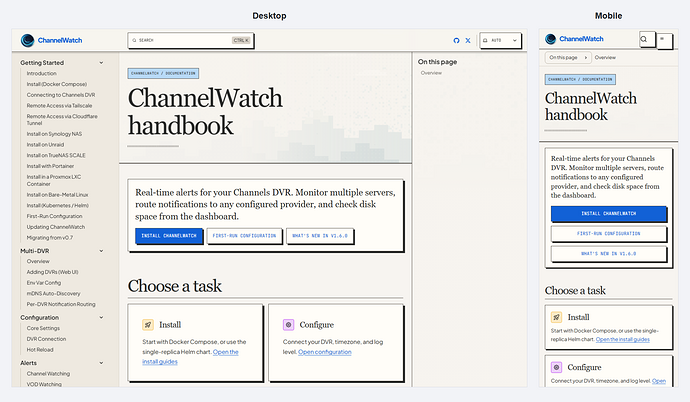Open the Auto theme selector dropdown

(x=500, y=40)
